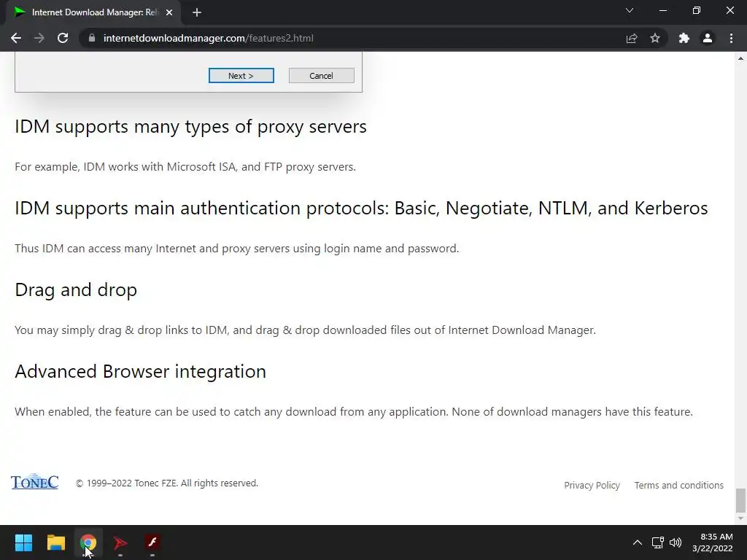Open the Chrome profile icon

pyautogui.click(x=708, y=38)
